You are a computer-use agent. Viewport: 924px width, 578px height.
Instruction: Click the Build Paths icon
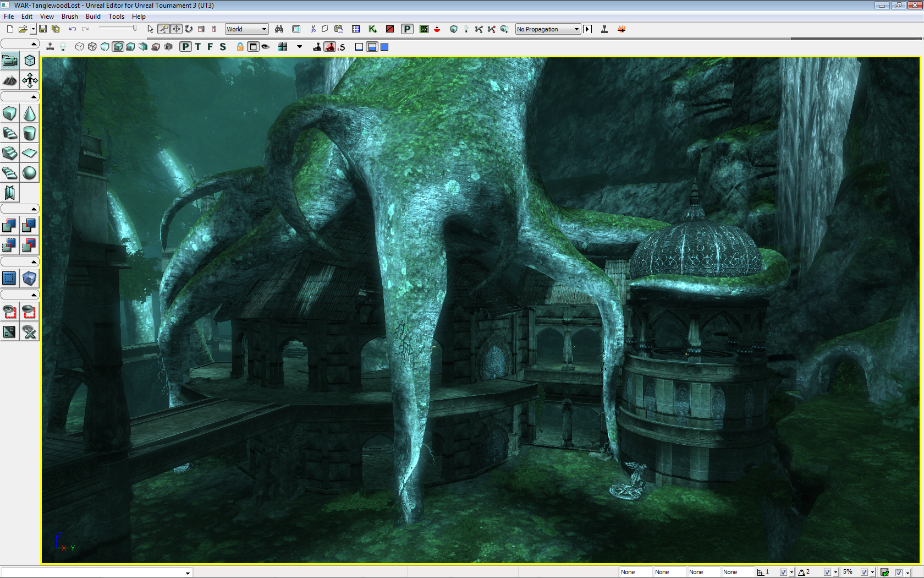tap(479, 29)
